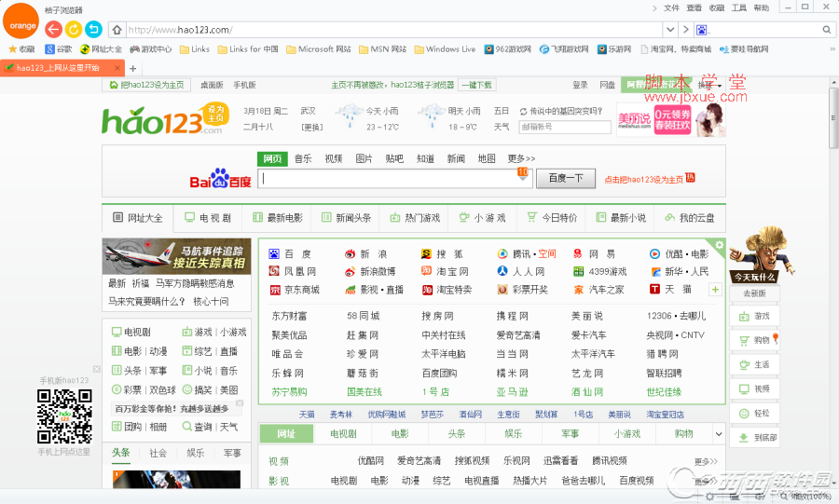Click the blue undo-close restore icon

tap(93, 30)
